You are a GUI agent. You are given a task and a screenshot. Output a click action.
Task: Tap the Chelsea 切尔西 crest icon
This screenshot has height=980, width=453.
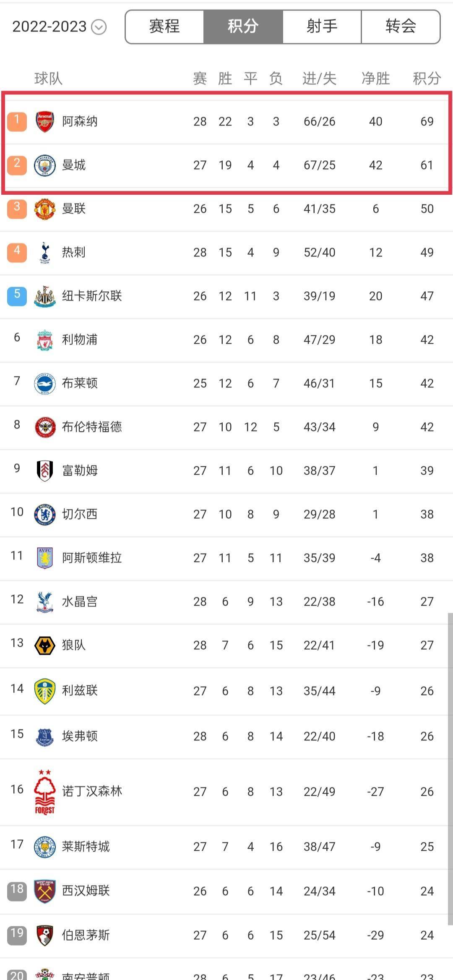pos(45,515)
